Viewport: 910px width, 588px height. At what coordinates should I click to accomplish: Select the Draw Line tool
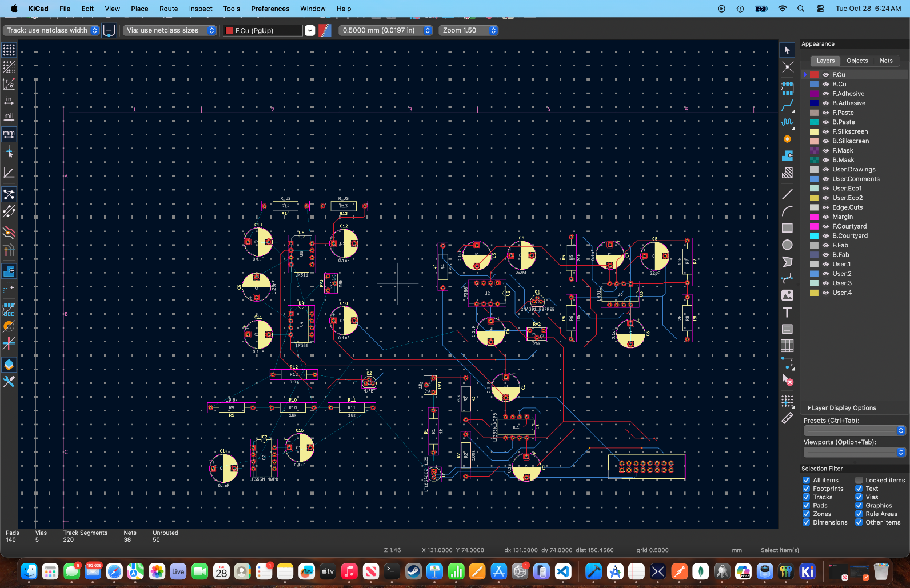pyautogui.click(x=787, y=194)
